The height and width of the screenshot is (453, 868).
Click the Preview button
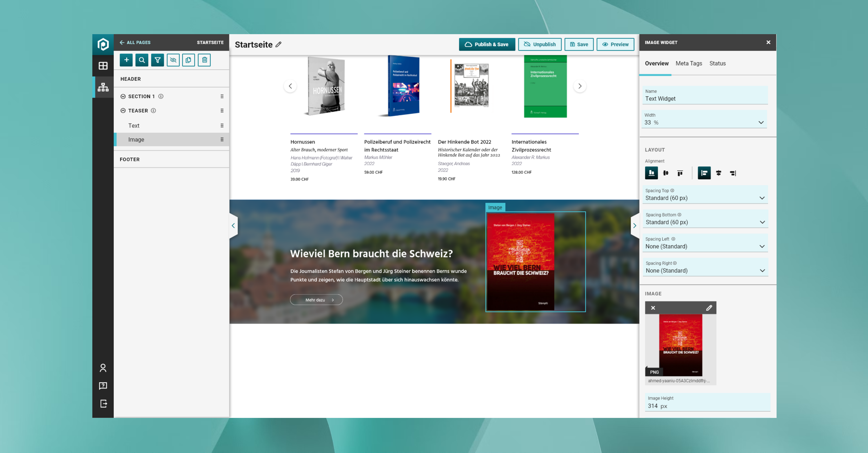(x=615, y=44)
